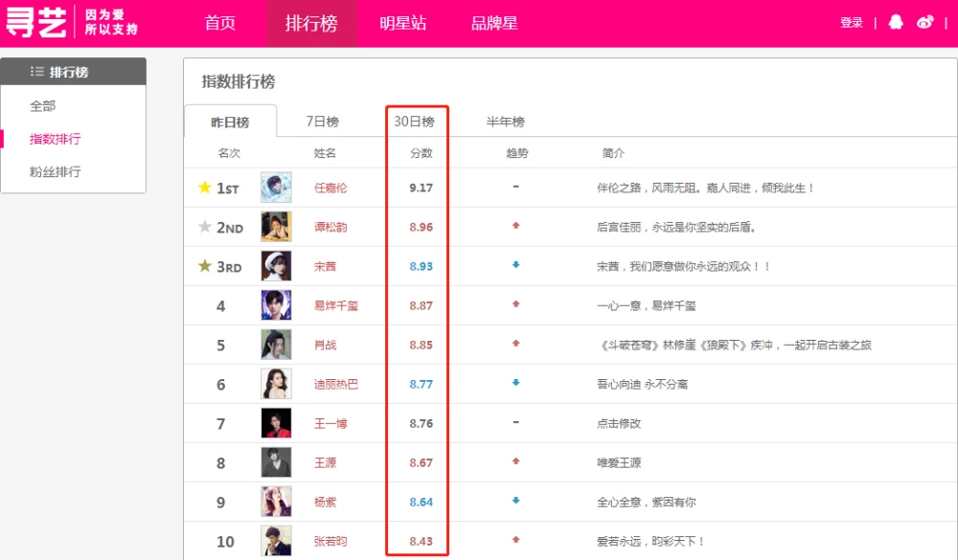
Task: Click the QQ penguin login icon
Action: coord(896,23)
